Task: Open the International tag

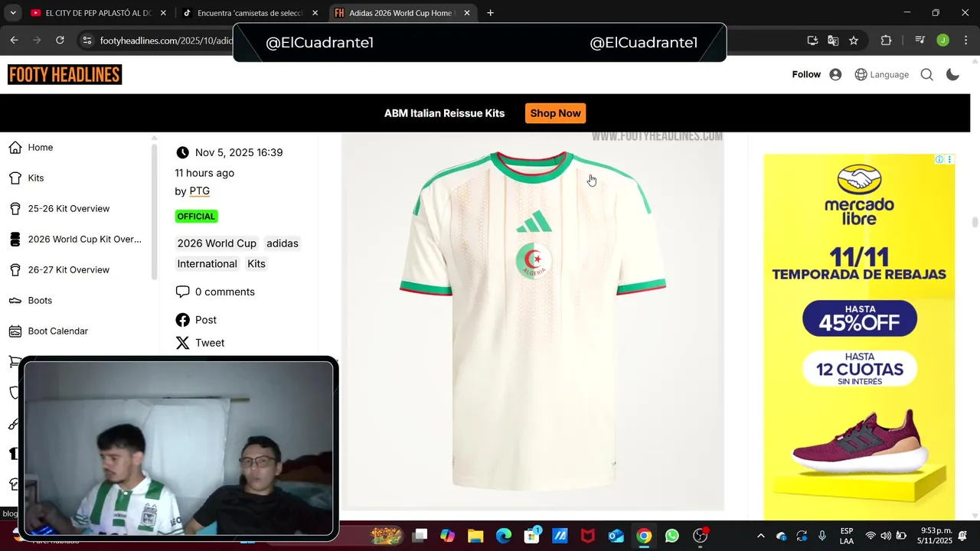Action: [x=207, y=264]
